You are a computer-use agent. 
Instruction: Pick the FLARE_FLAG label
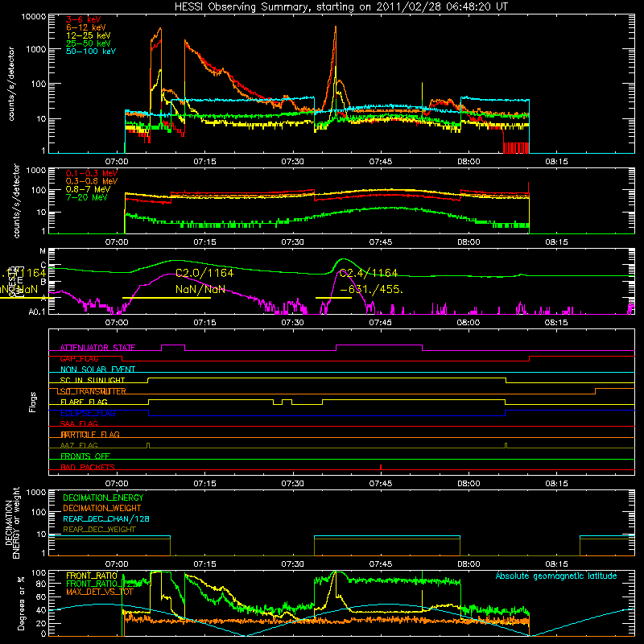(84, 402)
